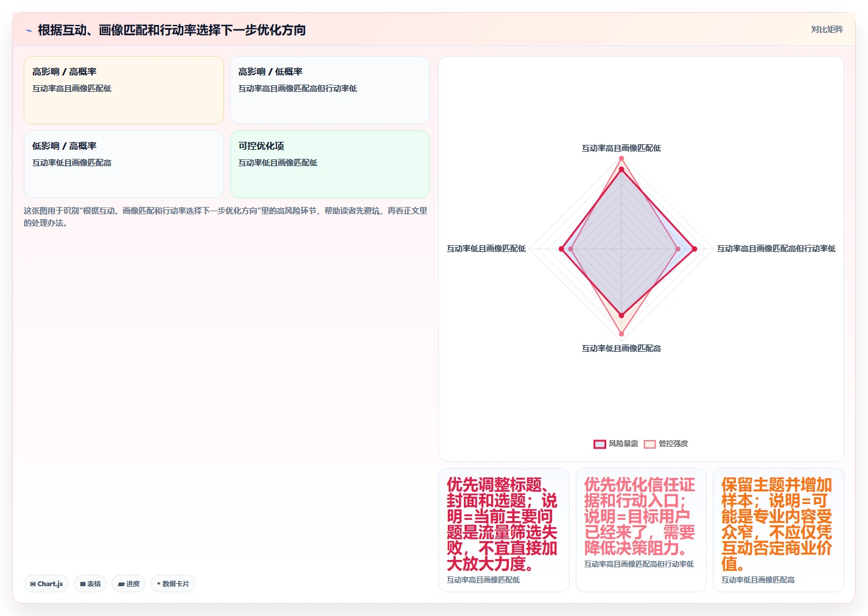Viewport: 868px width, 616px height.
Task: Click the 管控强度 data point on the right axis
Action: click(x=678, y=249)
